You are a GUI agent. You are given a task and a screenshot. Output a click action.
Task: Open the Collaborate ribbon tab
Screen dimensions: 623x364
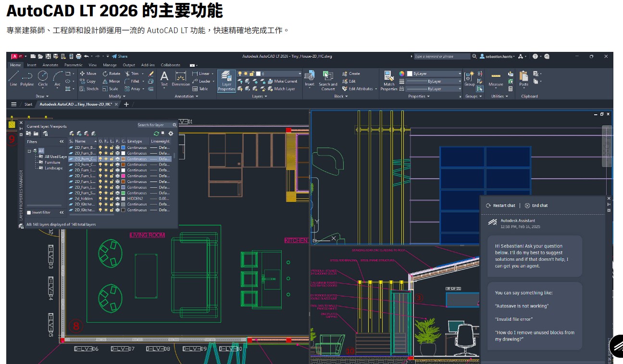(170, 65)
